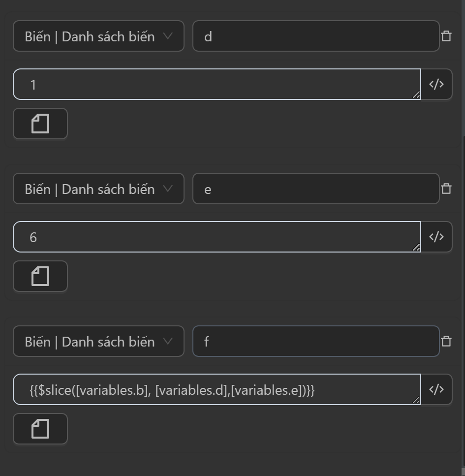
Task: Click the value field containing 6
Action: tap(217, 237)
